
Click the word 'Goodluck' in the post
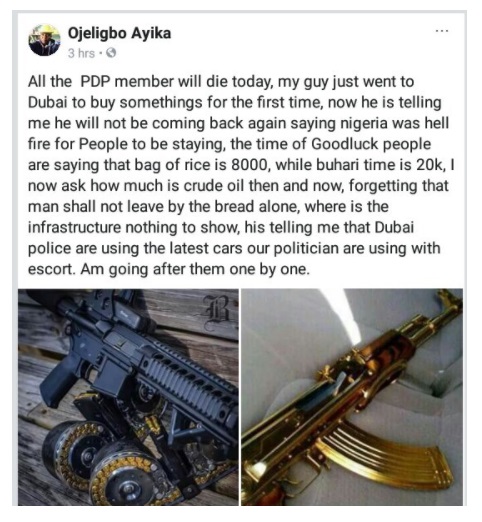tap(345, 144)
